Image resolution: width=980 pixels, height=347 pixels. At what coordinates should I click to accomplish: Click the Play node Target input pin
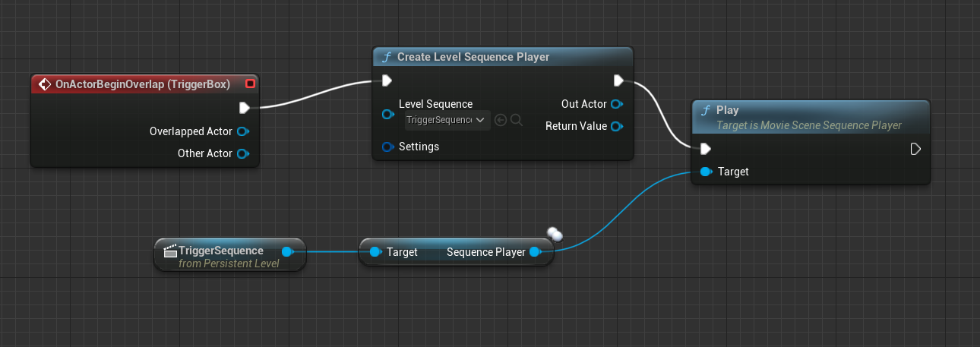tap(706, 172)
